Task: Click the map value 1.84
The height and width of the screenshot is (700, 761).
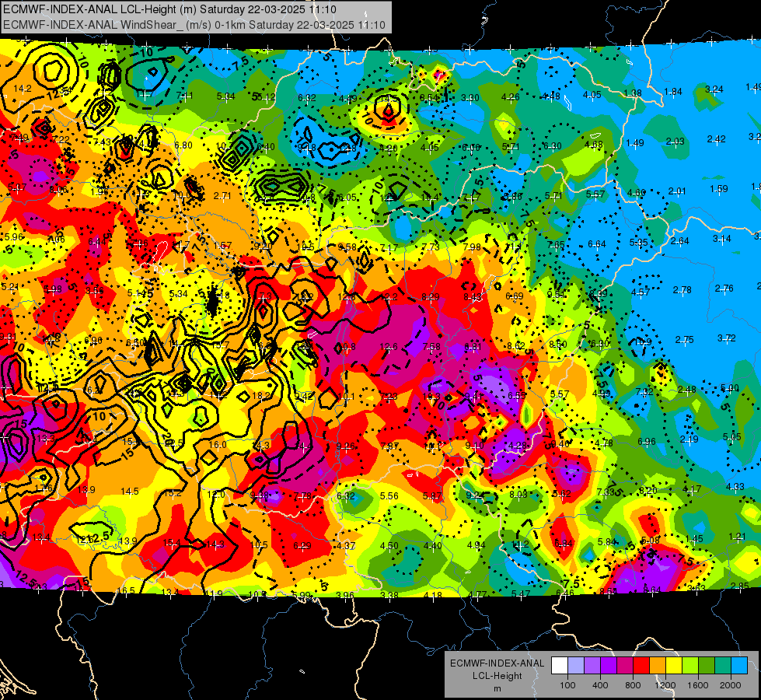Action: pos(673,91)
